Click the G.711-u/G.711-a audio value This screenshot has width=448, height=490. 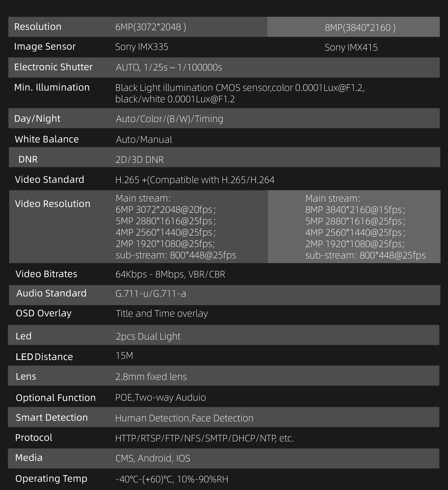(x=151, y=294)
